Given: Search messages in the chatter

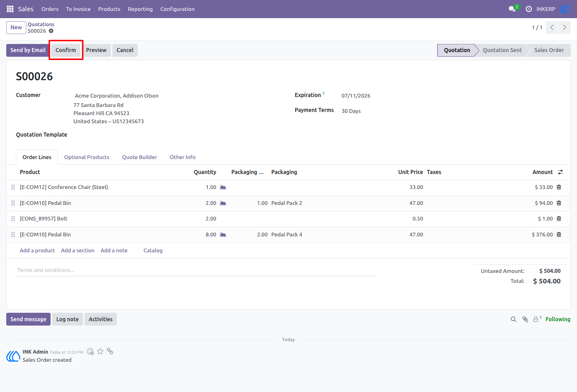Looking at the screenshot, I should [513, 319].
